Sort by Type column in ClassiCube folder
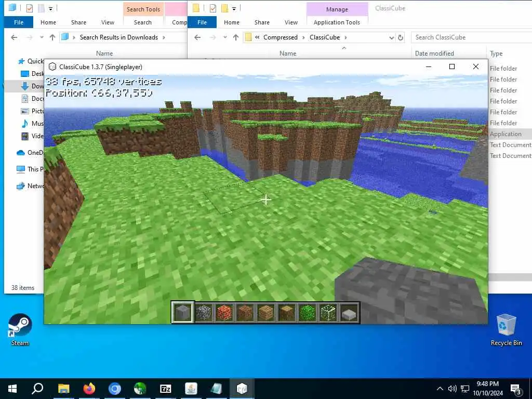The width and height of the screenshot is (532, 399). click(496, 54)
